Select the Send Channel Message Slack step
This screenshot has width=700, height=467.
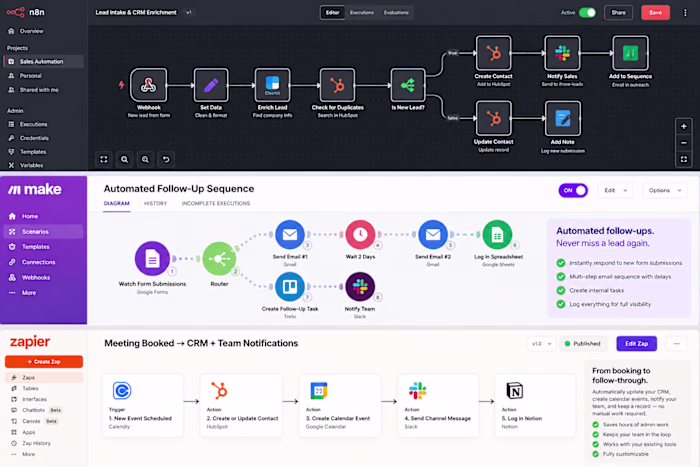tap(438, 405)
